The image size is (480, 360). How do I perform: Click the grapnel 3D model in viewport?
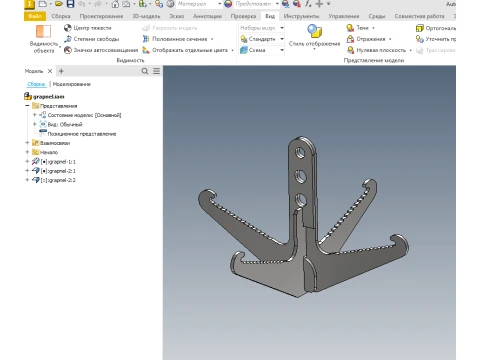point(303,217)
